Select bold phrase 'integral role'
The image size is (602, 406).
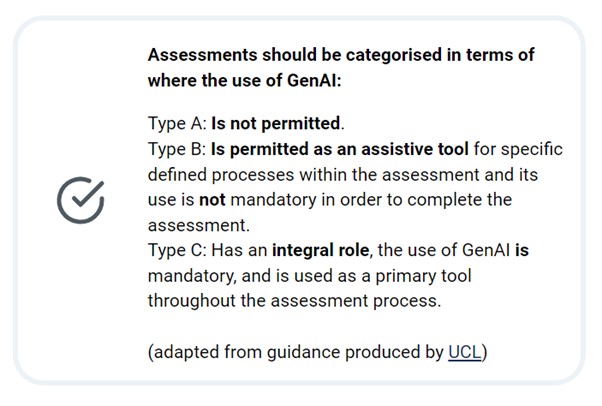[x=321, y=250]
